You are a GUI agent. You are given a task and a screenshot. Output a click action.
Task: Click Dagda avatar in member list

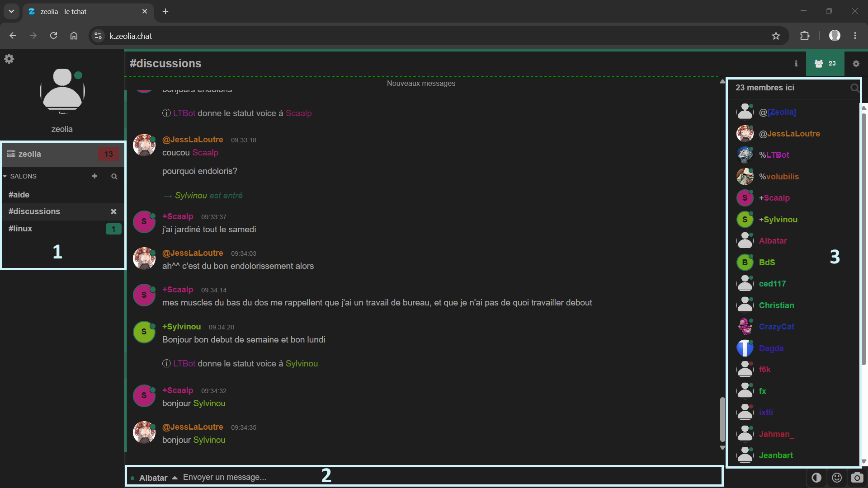(x=745, y=348)
